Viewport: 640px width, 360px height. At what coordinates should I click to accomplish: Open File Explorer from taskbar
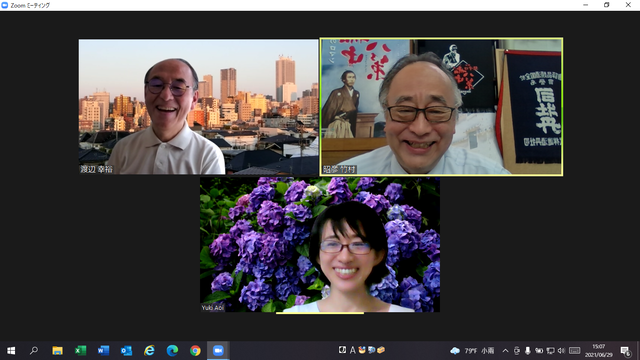pyautogui.click(x=57, y=351)
